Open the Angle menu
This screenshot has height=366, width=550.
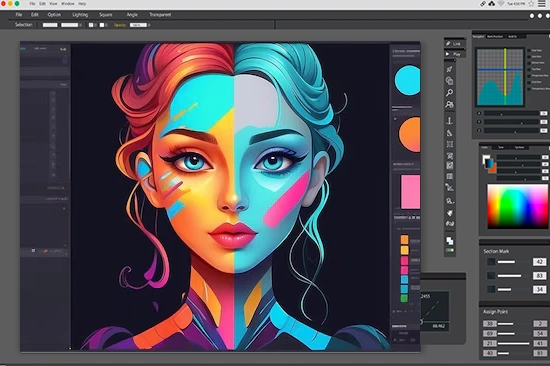132,15
